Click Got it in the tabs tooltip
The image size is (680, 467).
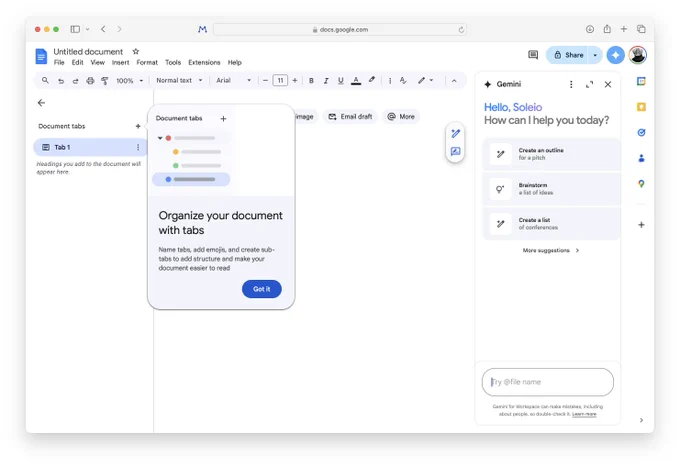click(262, 289)
